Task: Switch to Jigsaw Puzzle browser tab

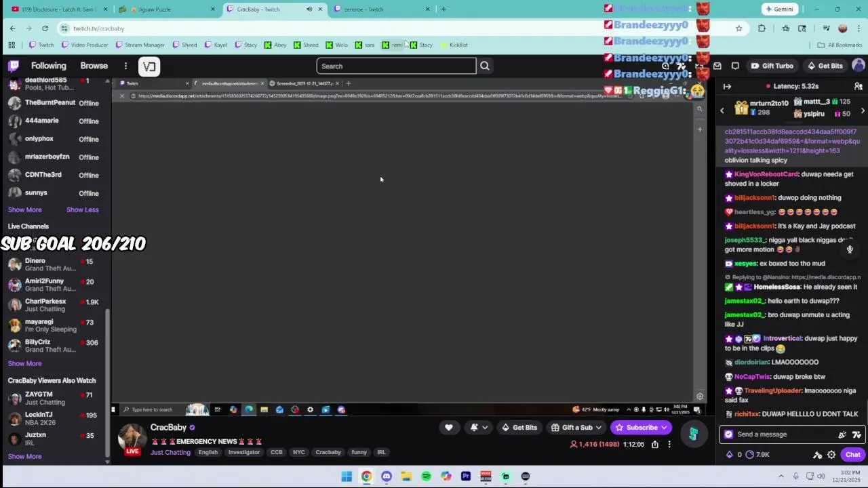Action: (166, 9)
